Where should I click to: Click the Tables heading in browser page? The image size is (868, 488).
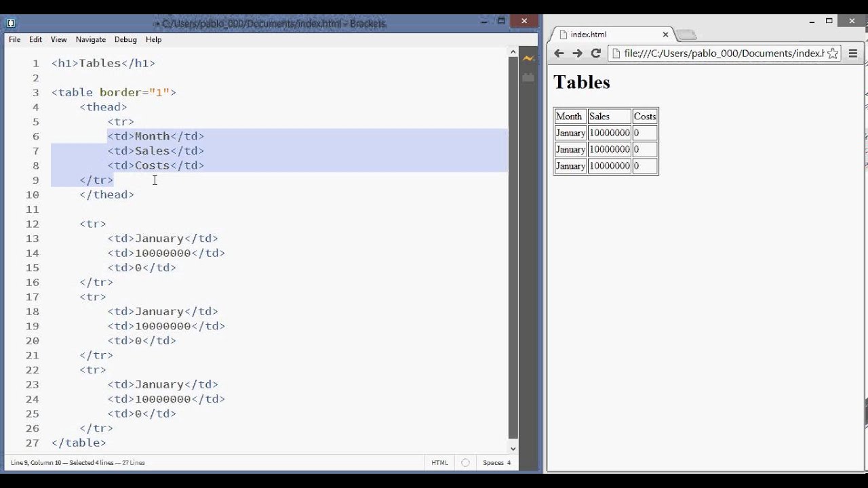[x=582, y=83]
